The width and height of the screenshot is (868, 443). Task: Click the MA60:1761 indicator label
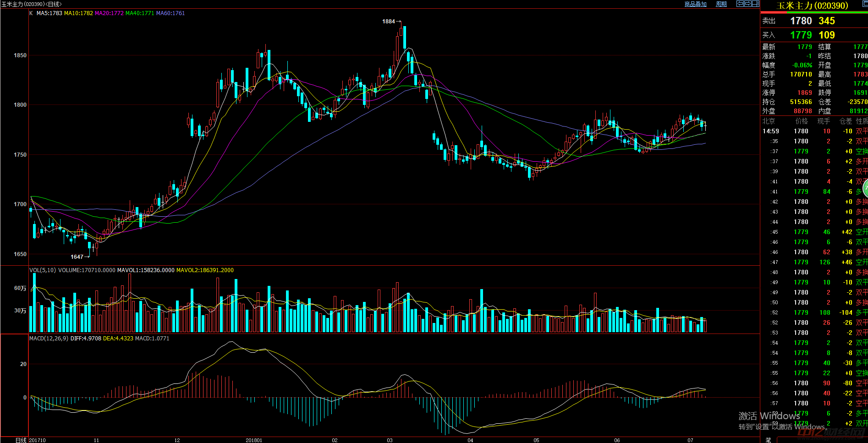click(170, 13)
